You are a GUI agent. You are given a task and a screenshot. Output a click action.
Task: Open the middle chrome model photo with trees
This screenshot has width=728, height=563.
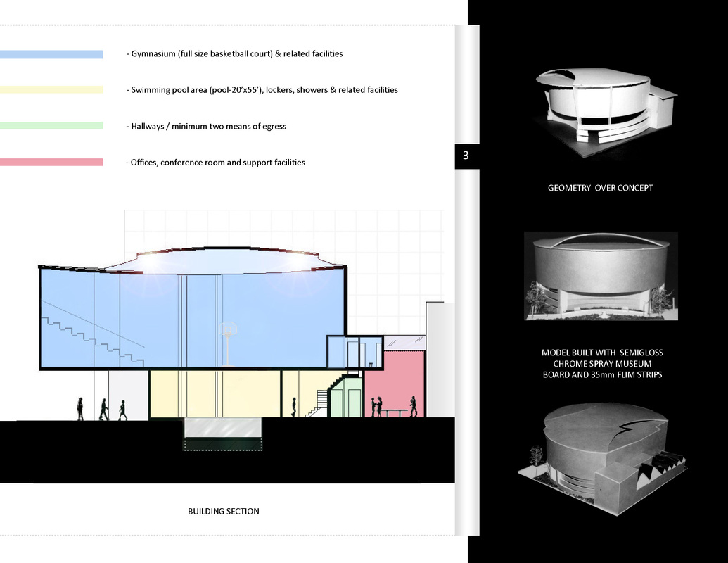tap(601, 276)
